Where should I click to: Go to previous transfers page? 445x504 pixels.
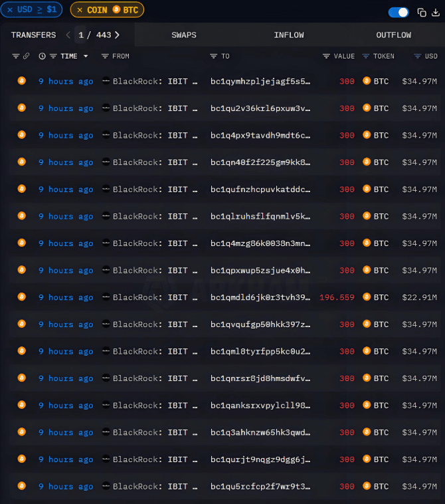pyautogui.click(x=68, y=35)
